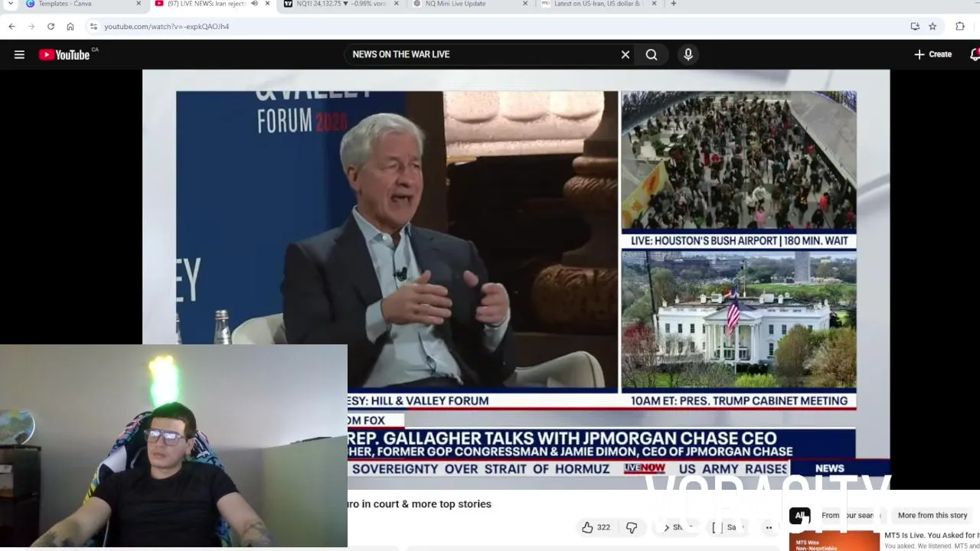980x551 pixels.
Task: Close the NQ1! 24,132.75 tab
Action: coord(397,4)
